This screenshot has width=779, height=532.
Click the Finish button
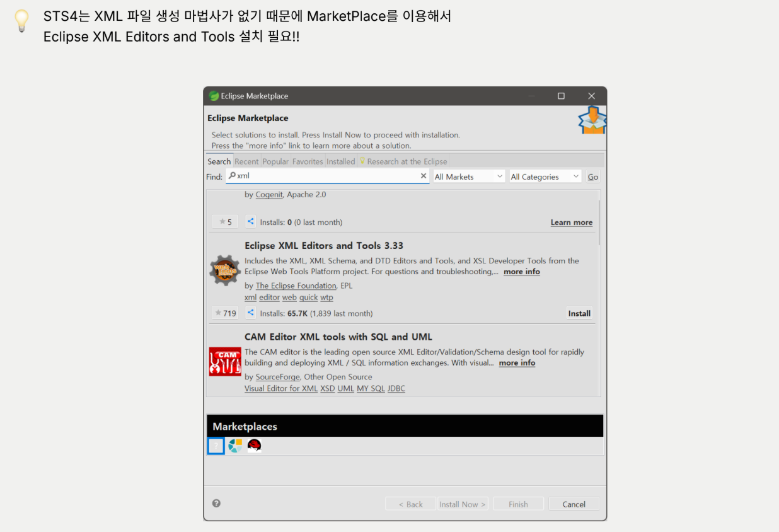tap(518, 504)
